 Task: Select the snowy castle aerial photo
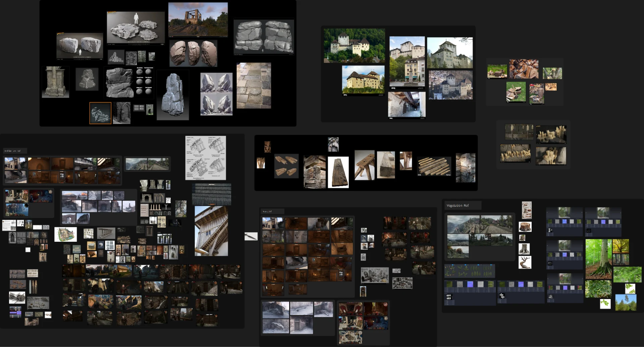[451, 85]
